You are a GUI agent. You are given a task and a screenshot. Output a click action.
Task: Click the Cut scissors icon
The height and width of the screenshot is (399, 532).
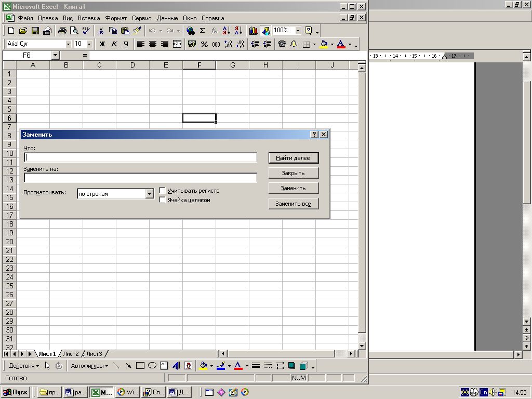coord(101,31)
